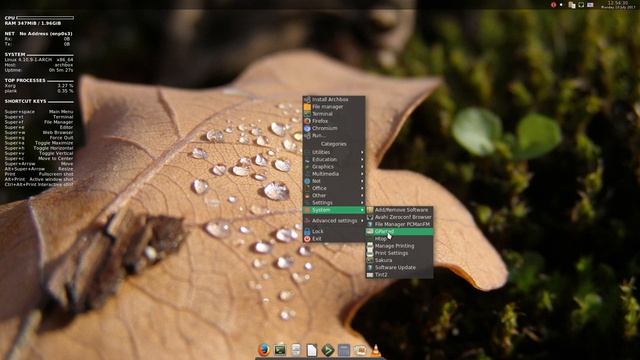Click the Tint2 icon in the submenu

click(370, 275)
